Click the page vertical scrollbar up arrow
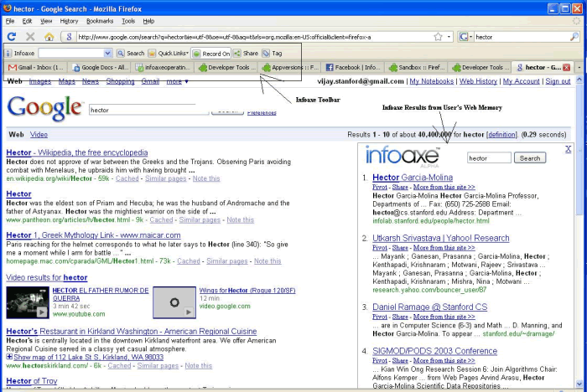Screen dimensions: 587x392 [x=579, y=80]
